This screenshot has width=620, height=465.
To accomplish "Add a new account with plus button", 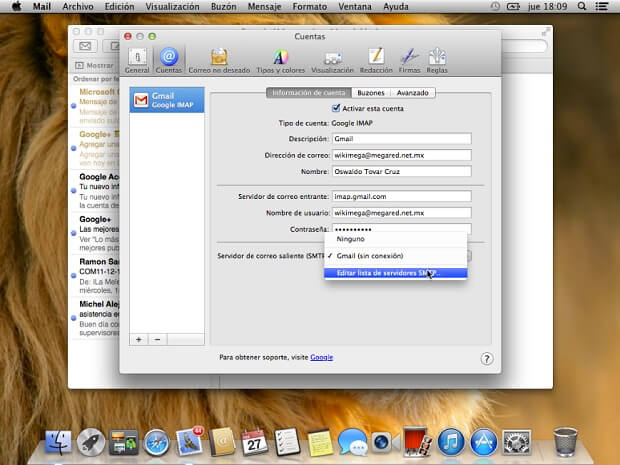I will [139, 339].
